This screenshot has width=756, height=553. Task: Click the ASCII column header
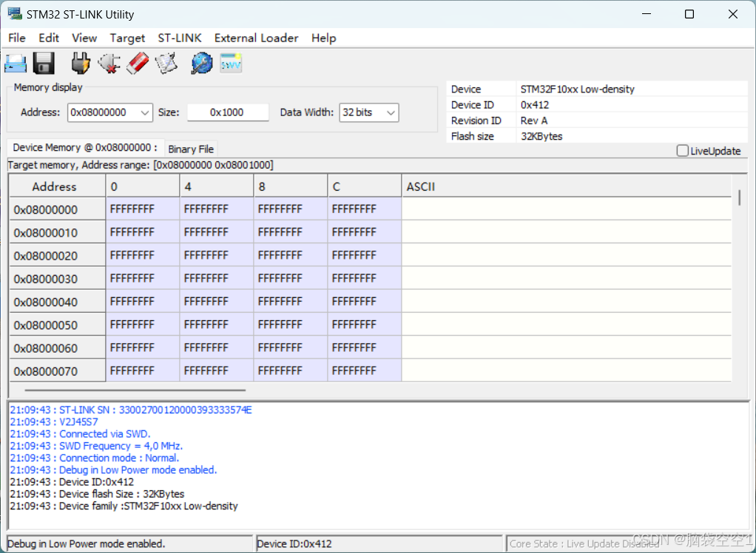tap(567, 186)
